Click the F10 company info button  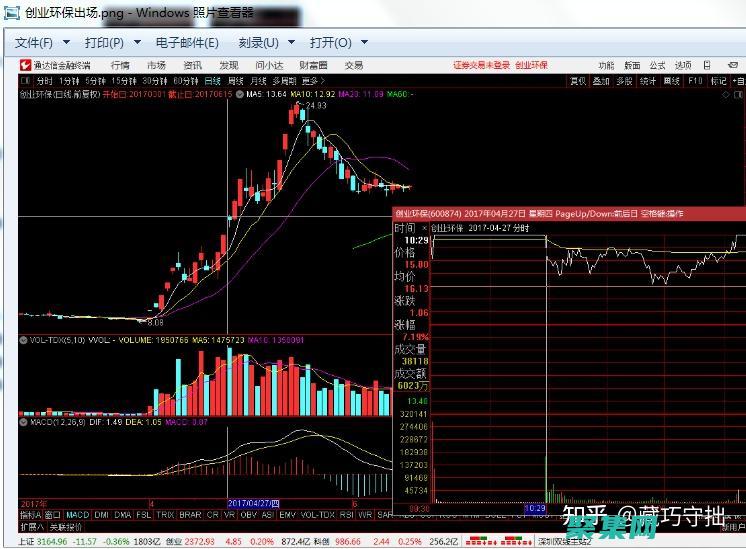(x=695, y=81)
